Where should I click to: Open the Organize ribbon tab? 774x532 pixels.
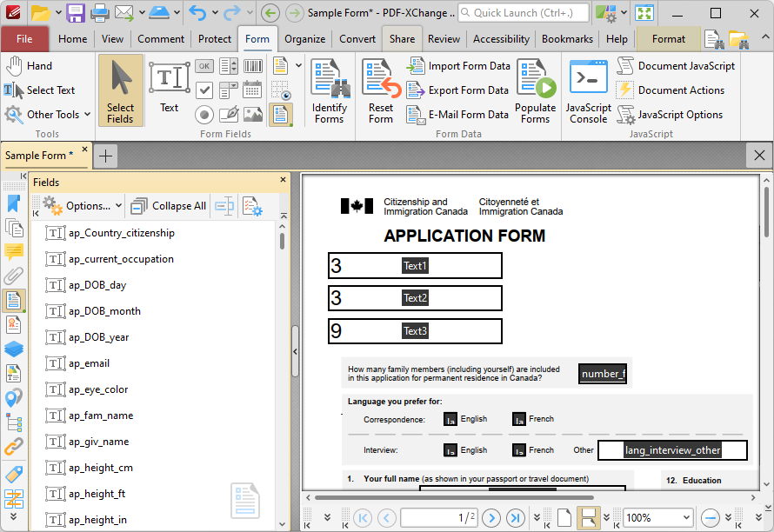(x=305, y=39)
